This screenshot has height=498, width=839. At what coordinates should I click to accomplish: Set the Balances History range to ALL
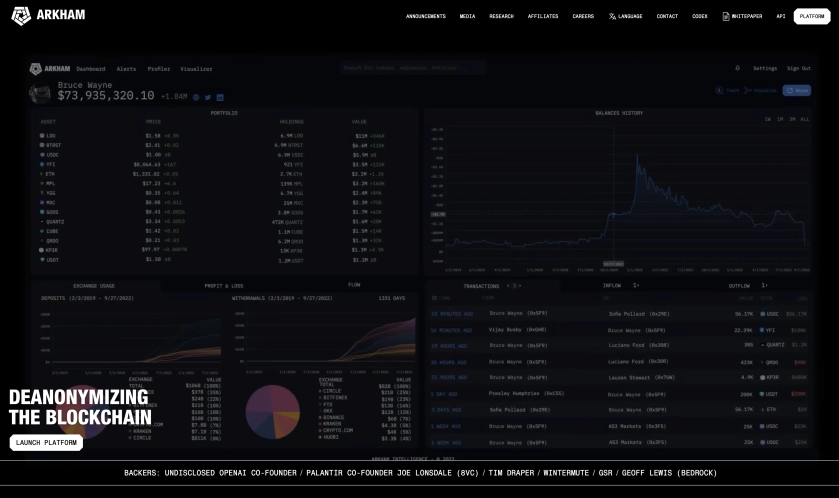pyautogui.click(x=804, y=119)
